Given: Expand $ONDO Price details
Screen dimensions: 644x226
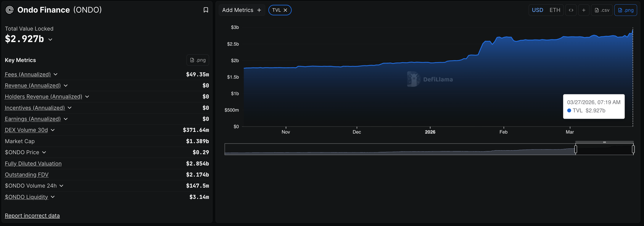Looking at the screenshot, I should click(x=44, y=152).
